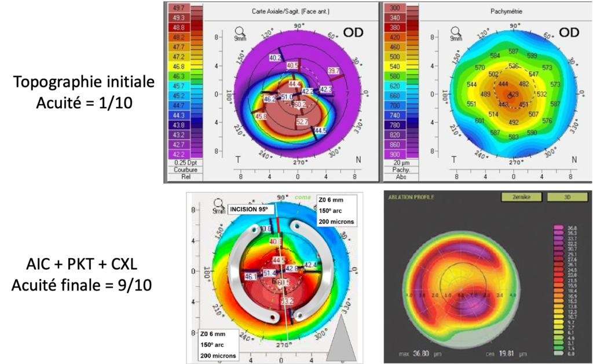
Task: Select the 0.0 swatch in the ablation depth scale
Action: [559, 354]
